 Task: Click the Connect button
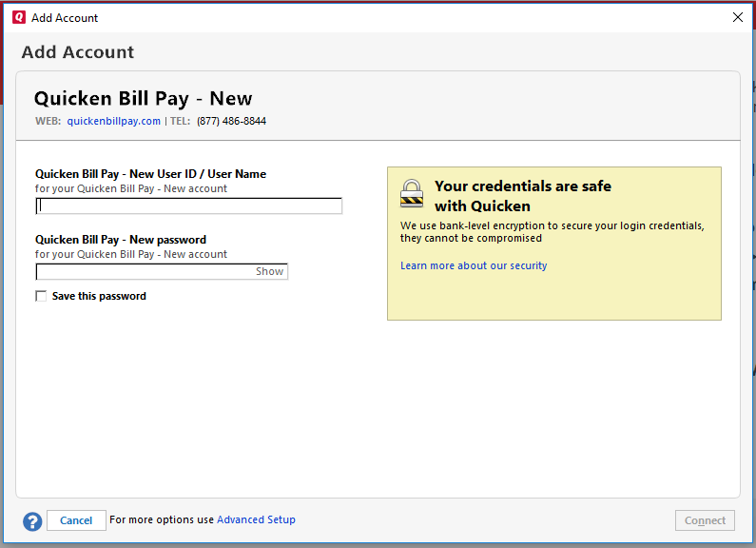(x=705, y=520)
